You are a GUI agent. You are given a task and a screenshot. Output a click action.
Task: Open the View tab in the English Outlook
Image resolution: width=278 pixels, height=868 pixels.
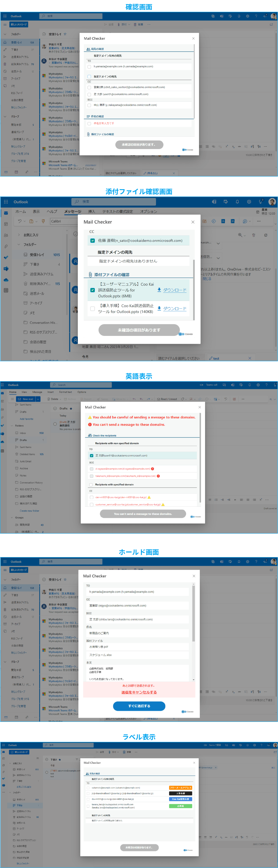coord(24,392)
